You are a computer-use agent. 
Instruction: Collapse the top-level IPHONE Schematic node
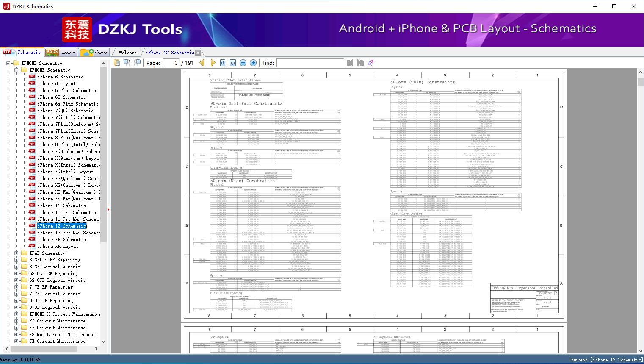click(8, 63)
